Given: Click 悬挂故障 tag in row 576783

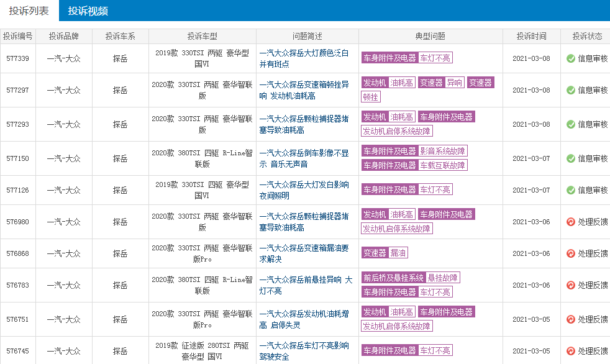Looking at the screenshot, I should pos(443,278).
